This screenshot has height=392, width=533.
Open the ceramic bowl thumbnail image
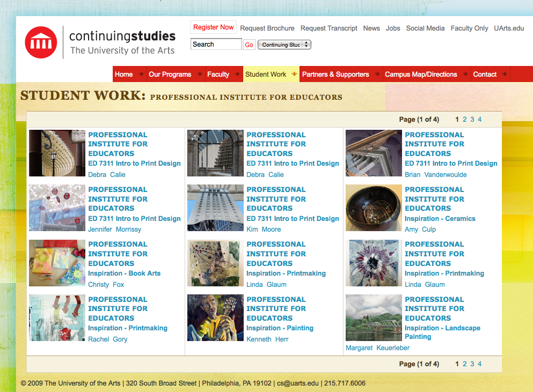[x=374, y=208]
